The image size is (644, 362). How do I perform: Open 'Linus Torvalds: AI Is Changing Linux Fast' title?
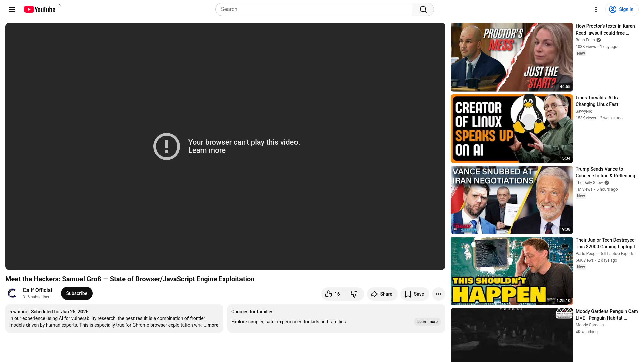pyautogui.click(x=597, y=101)
